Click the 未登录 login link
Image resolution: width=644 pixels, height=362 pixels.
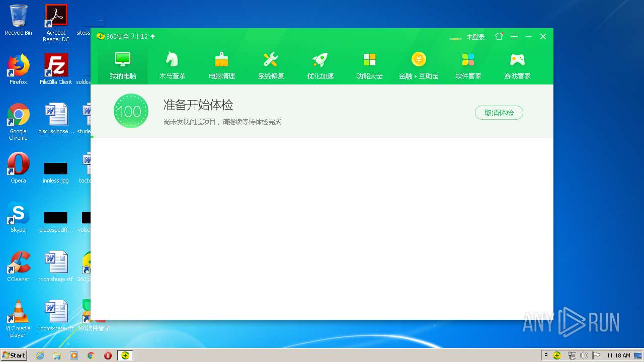[475, 37]
